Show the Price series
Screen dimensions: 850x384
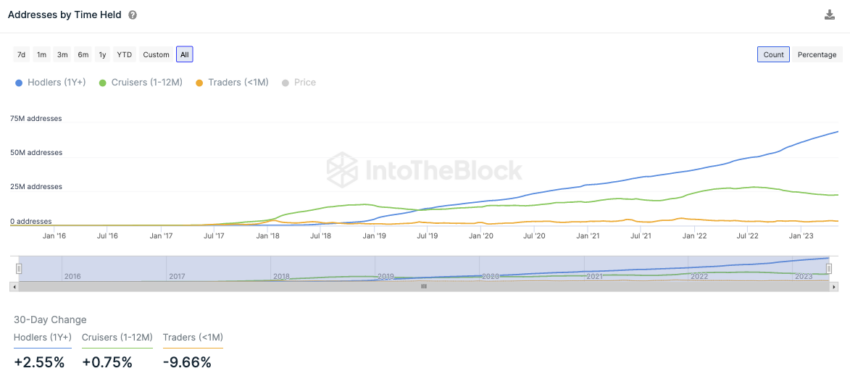(x=299, y=83)
